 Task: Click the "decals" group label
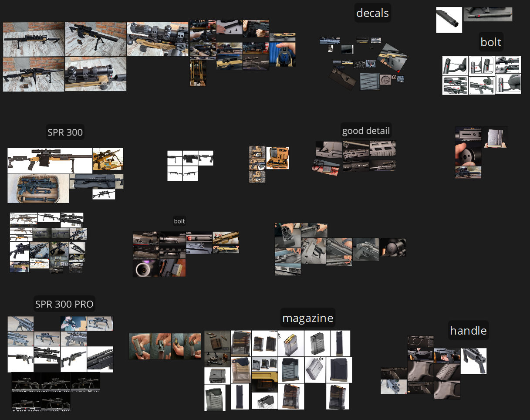click(372, 13)
